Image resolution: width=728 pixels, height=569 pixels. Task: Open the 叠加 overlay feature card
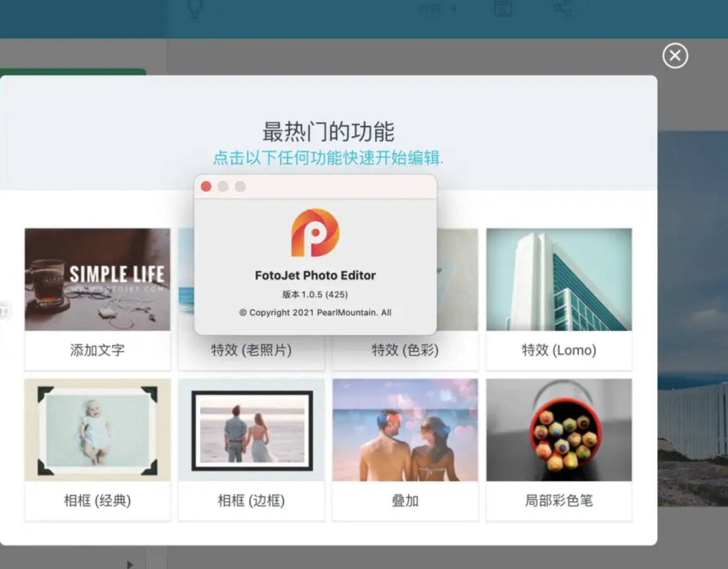[405, 450]
